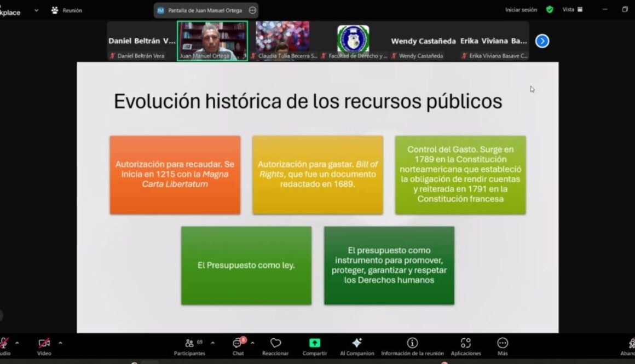Open the Más options menu
Image resolution: width=635 pixels, height=364 pixels.
pyautogui.click(x=503, y=346)
